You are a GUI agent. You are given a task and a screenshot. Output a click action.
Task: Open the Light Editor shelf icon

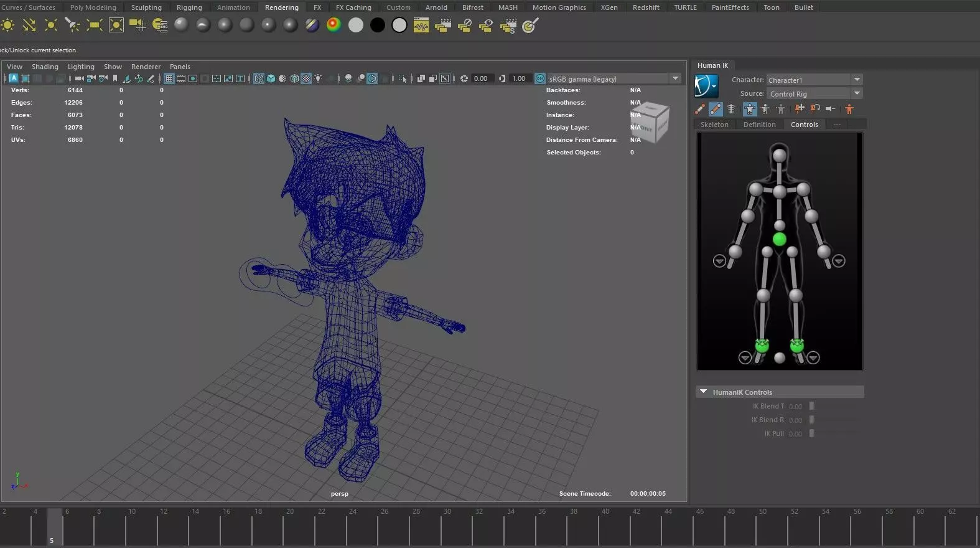[160, 26]
